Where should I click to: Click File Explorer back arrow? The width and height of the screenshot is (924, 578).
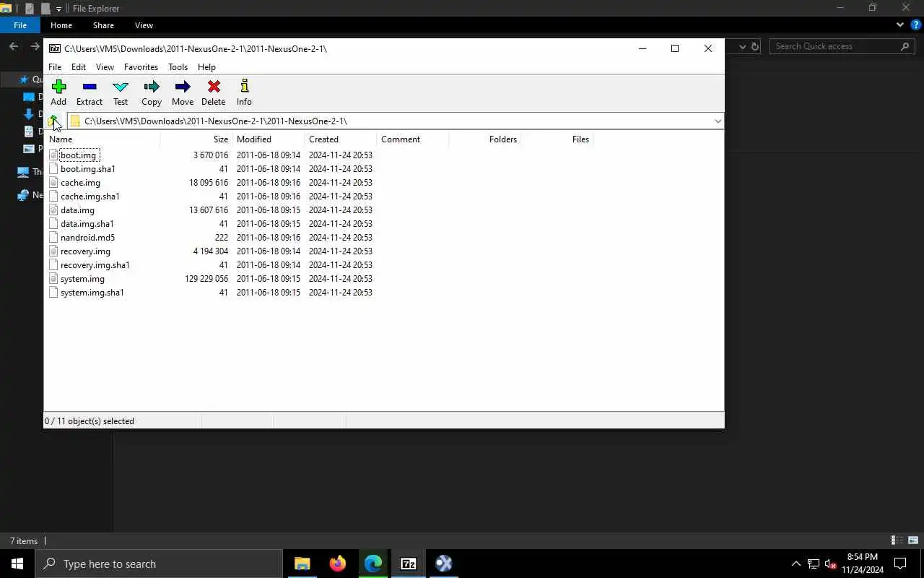(x=14, y=46)
